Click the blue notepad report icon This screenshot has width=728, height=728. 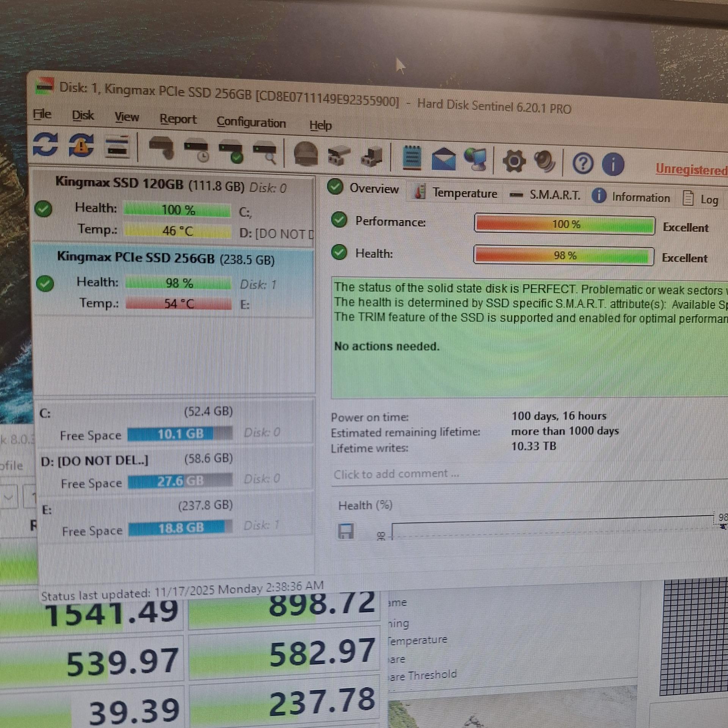point(412,158)
